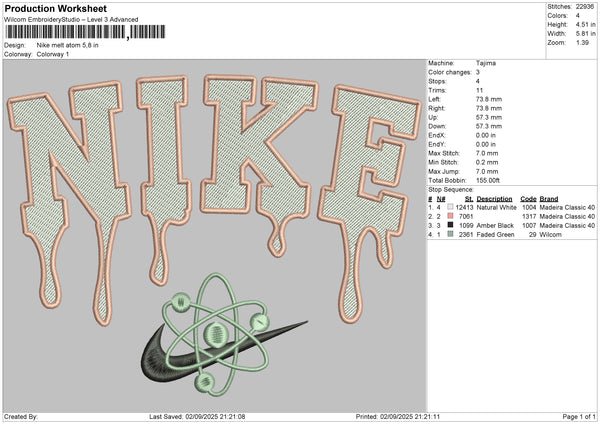The width and height of the screenshot is (600, 424).
Task: Click thread code '1317' in row 2
Action: pyautogui.click(x=529, y=217)
